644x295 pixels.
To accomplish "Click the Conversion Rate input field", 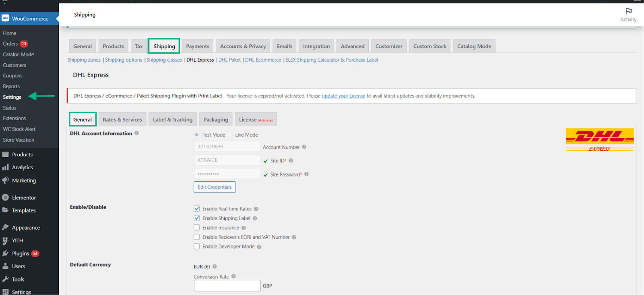I will pos(227,286).
